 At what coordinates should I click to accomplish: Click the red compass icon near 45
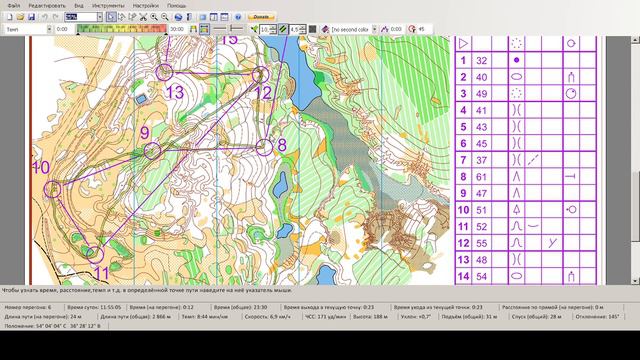412,29
